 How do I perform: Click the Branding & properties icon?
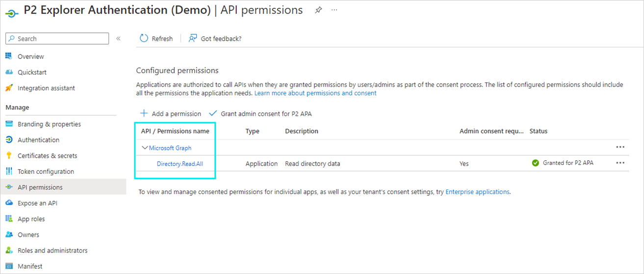click(x=9, y=124)
